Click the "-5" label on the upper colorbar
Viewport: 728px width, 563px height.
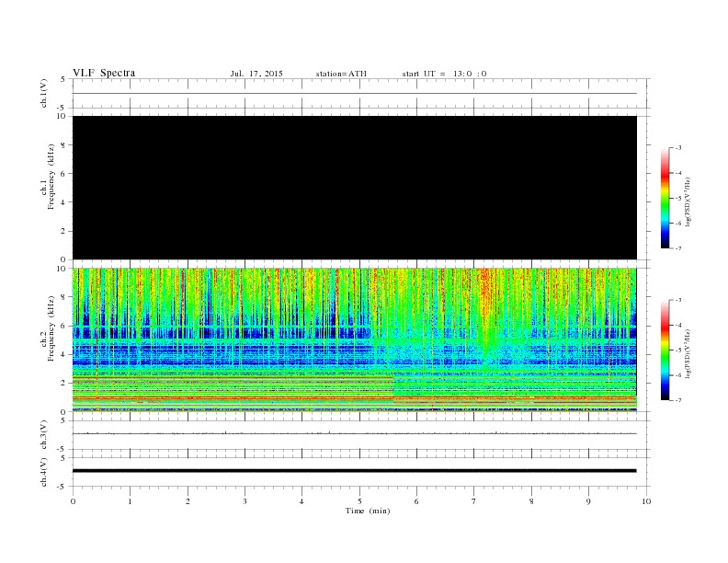pyautogui.click(x=678, y=199)
